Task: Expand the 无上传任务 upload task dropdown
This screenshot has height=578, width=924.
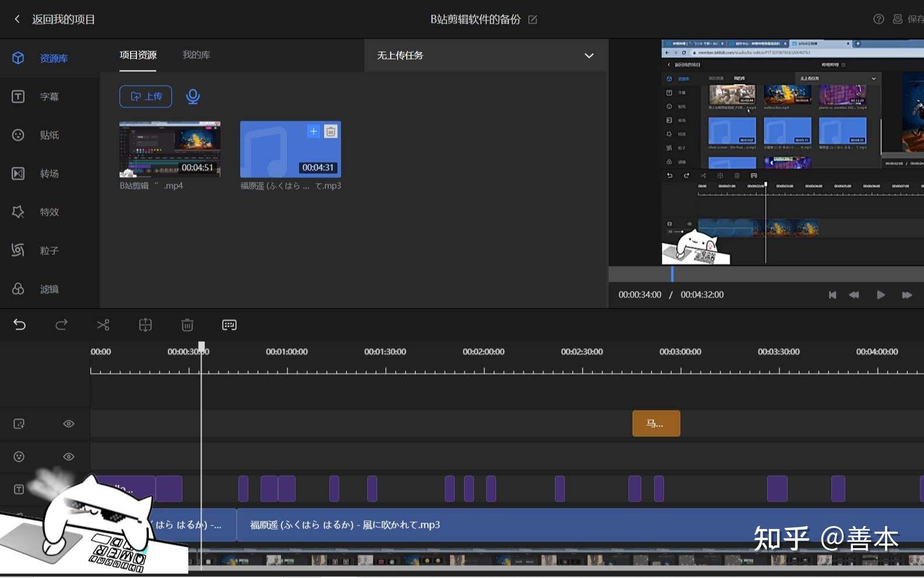Action: (x=589, y=55)
